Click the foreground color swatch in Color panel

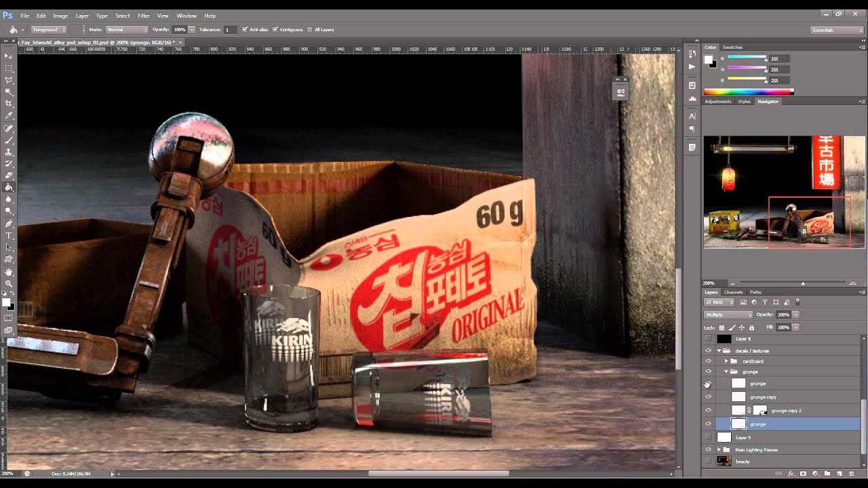(708, 60)
